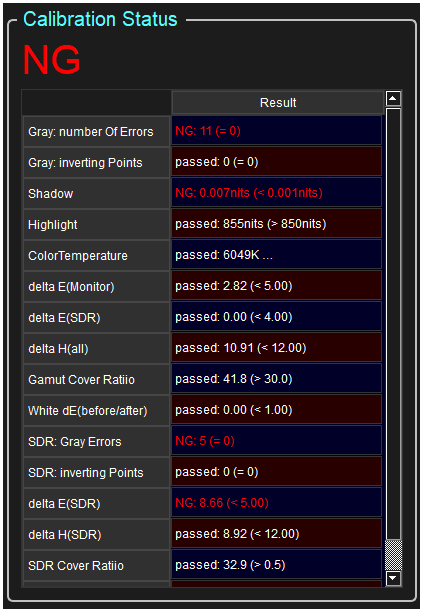Viewport: 423px width, 613px height.
Task: Click the scroll down arrow button
Action: pyautogui.click(x=393, y=578)
